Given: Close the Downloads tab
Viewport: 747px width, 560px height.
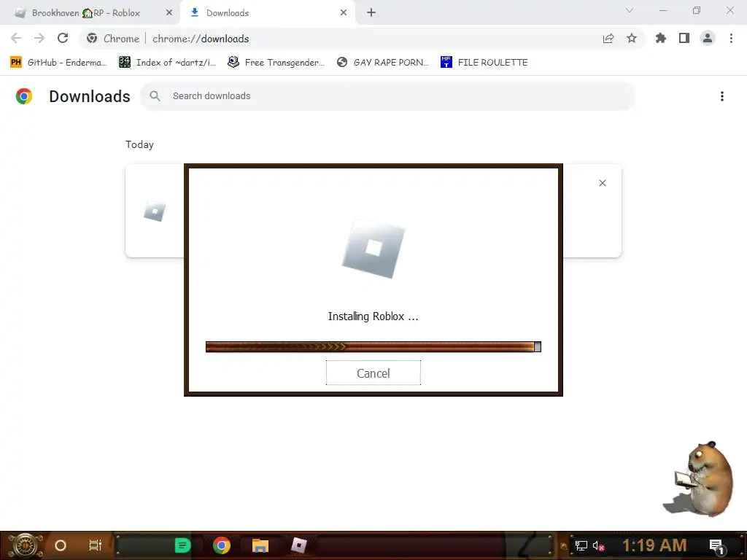Looking at the screenshot, I should 344,13.
